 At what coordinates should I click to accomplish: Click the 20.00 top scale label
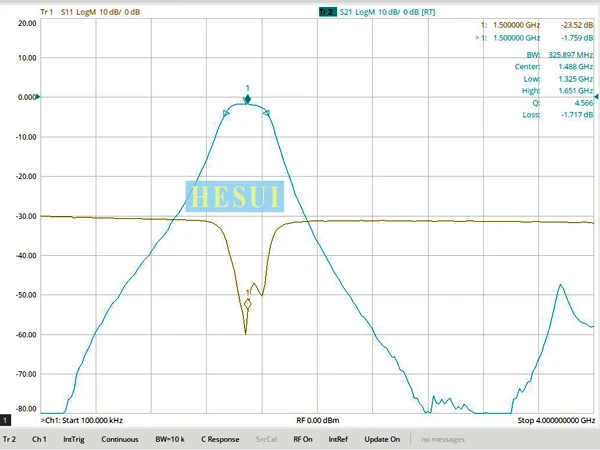[x=27, y=23]
